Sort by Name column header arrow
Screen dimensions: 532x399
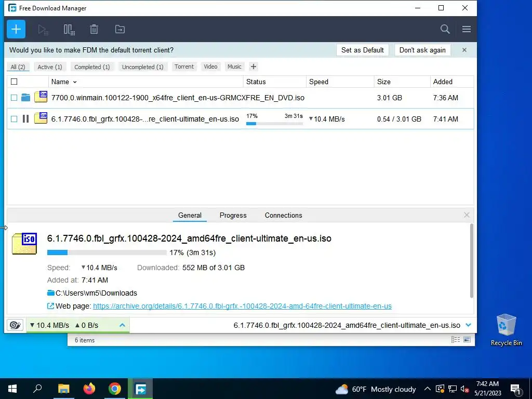tap(75, 82)
